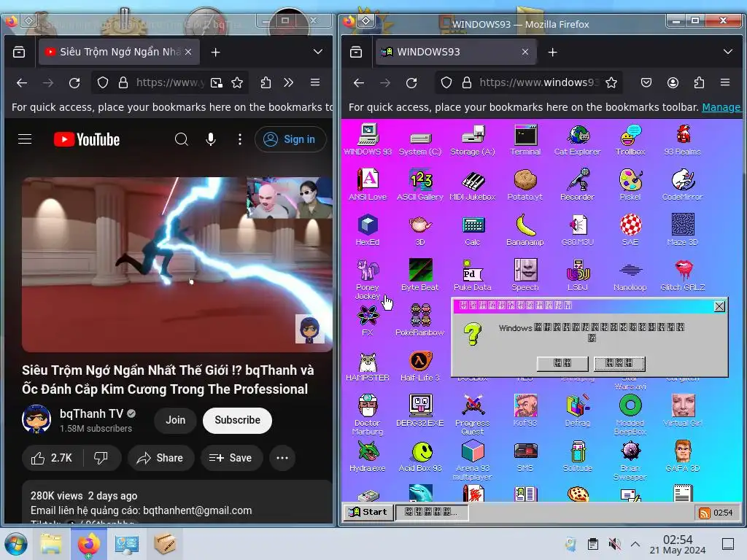The image size is (747, 560).
Task: Close the glitched Windows93 dialog box
Action: click(x=719, y=306)
